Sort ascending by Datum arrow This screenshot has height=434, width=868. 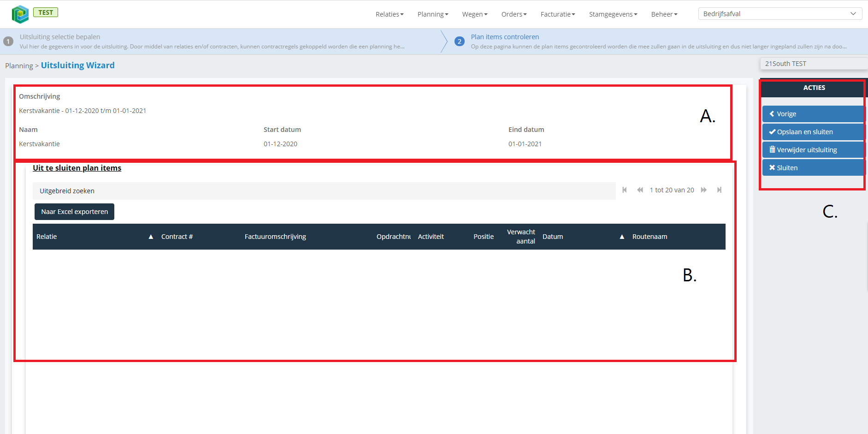point(622,237)
